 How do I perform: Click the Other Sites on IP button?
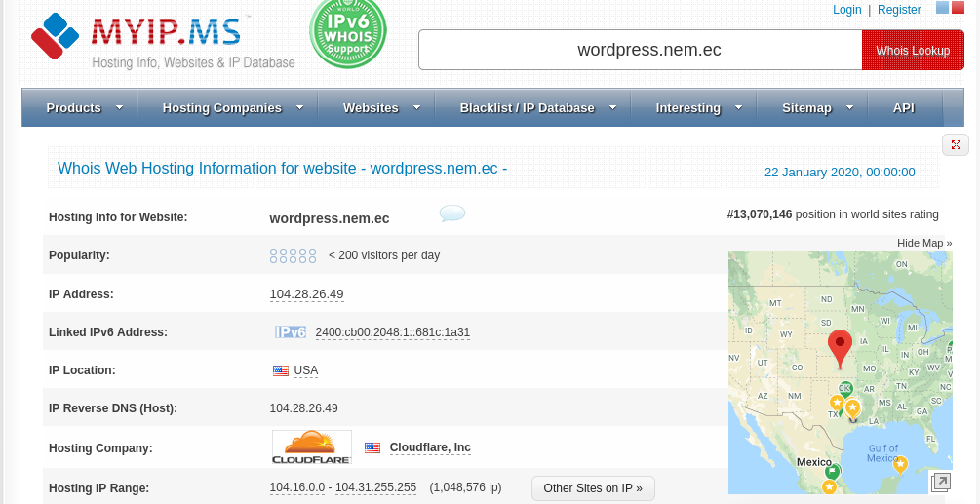click(x=593, y=488)
